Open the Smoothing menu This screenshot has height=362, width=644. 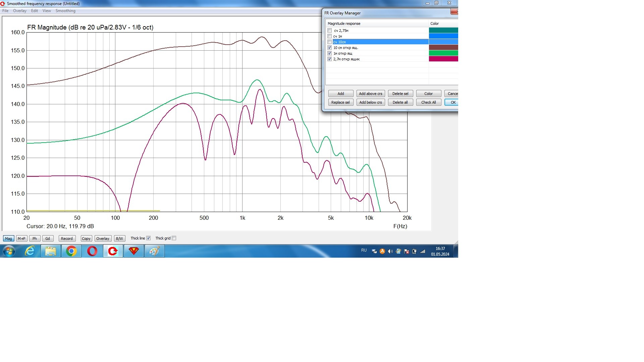click(65, 11)
